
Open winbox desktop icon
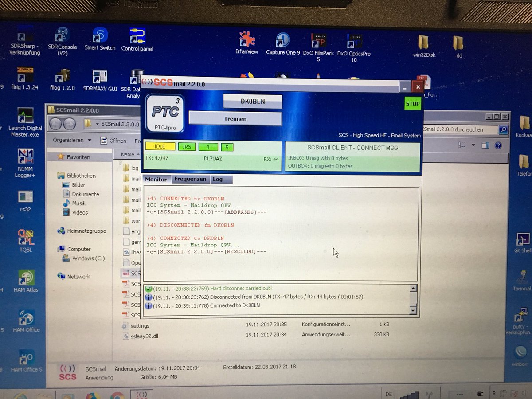[520, 356]
